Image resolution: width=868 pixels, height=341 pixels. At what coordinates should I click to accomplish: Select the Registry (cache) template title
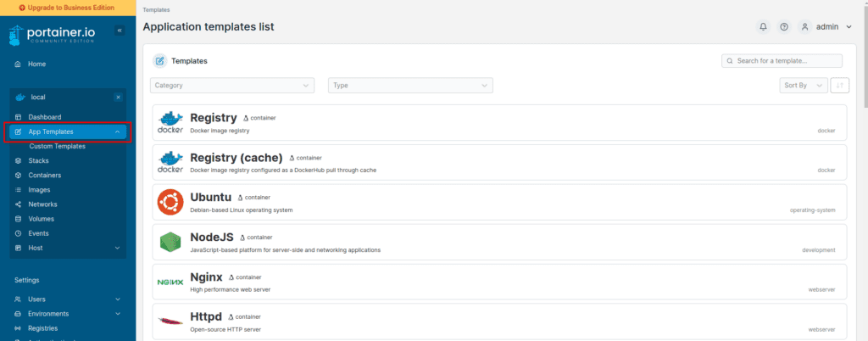pyautogui.click(x=236, y=158)
